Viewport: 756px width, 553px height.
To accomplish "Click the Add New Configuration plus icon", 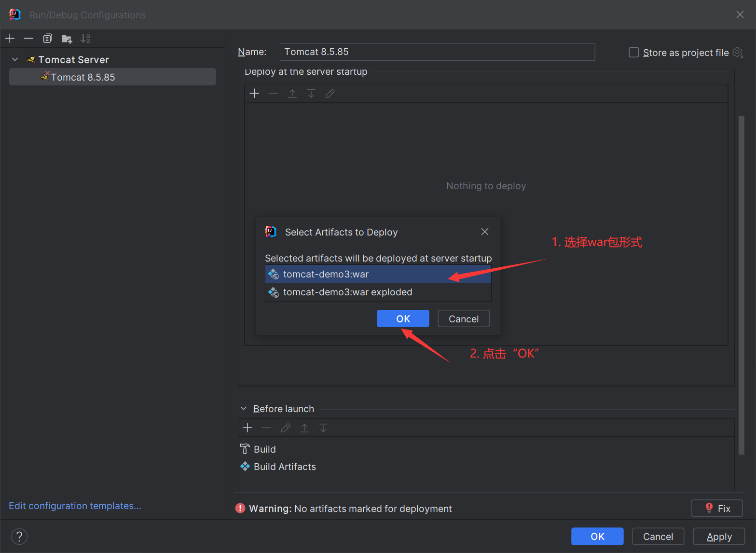I will point(10,38).
